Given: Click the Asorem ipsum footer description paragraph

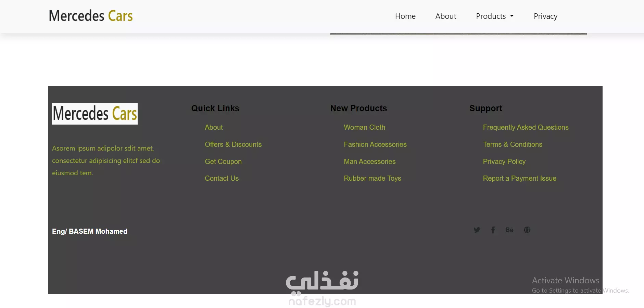Looking at the screenshot, I should click(x=106, y=161).
